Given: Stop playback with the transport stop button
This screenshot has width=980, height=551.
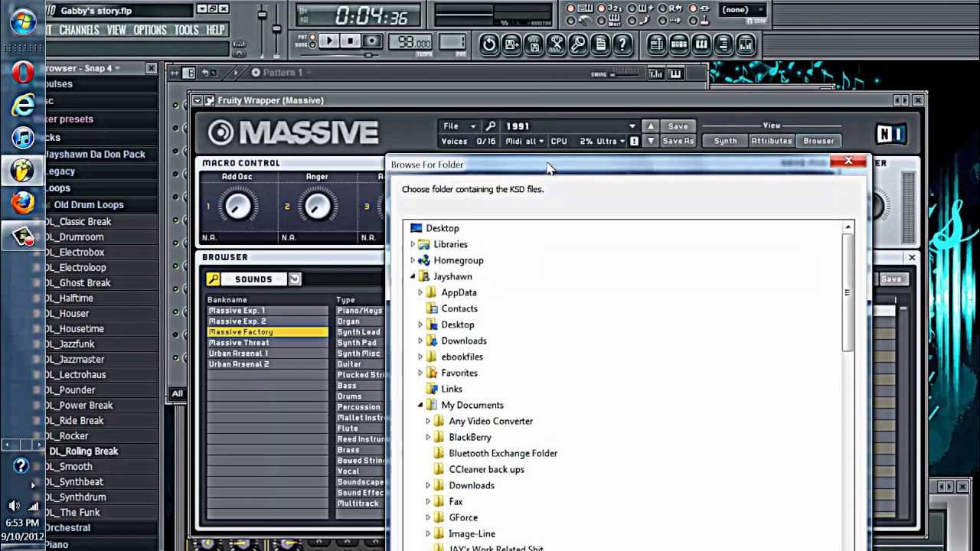Looking at the screenshot, I should tap(351, 41).
